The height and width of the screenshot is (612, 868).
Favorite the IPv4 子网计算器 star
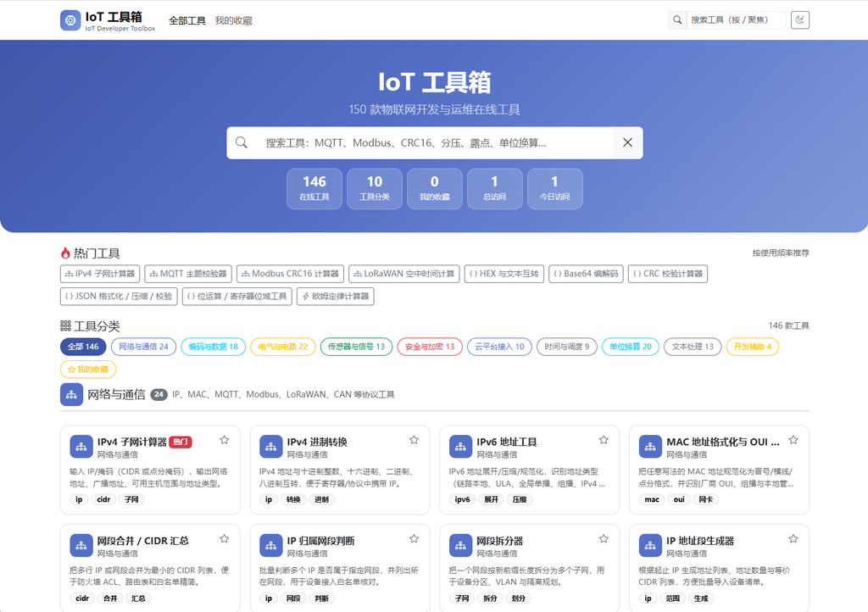pyautogui.click(x=224, y=440)
